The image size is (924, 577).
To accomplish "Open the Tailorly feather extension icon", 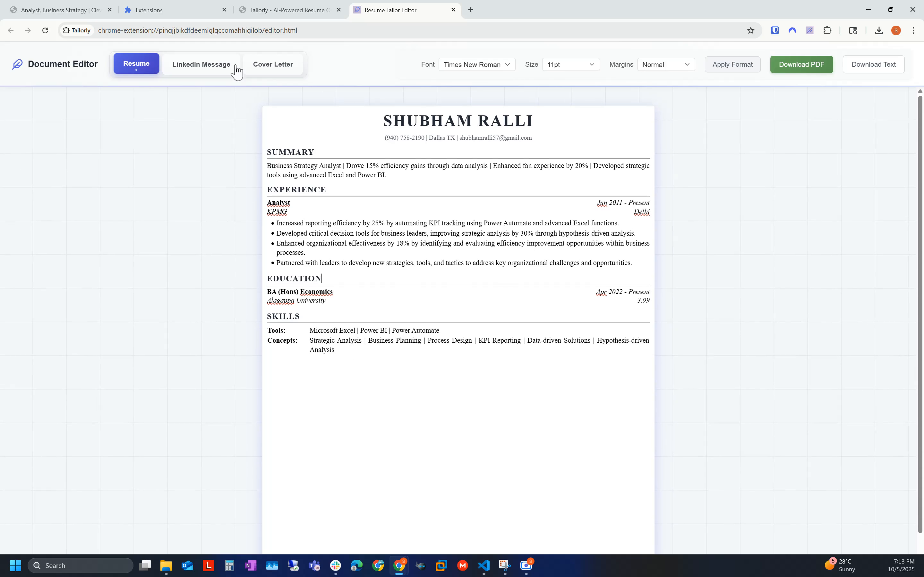I will [x=809, y=30].
